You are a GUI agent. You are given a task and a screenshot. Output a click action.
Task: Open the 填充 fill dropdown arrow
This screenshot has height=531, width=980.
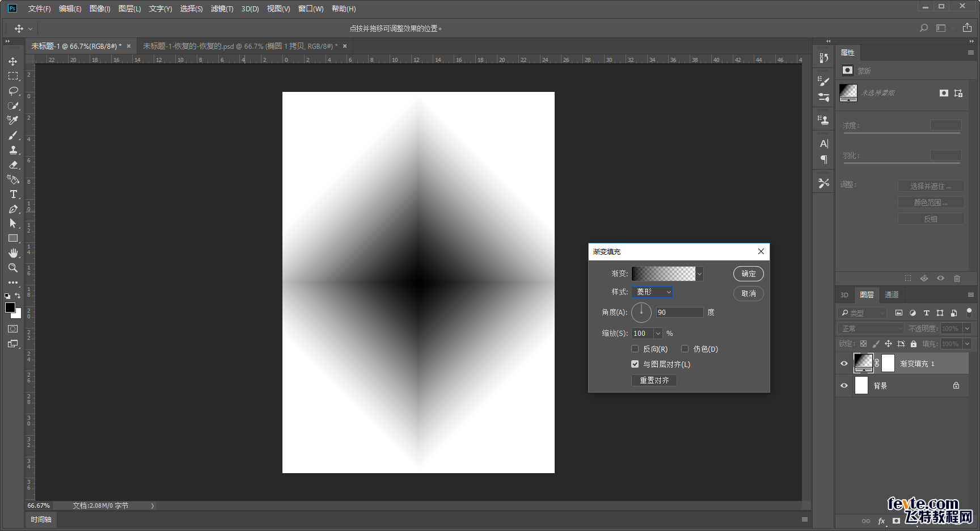click(x=967, y=344)
